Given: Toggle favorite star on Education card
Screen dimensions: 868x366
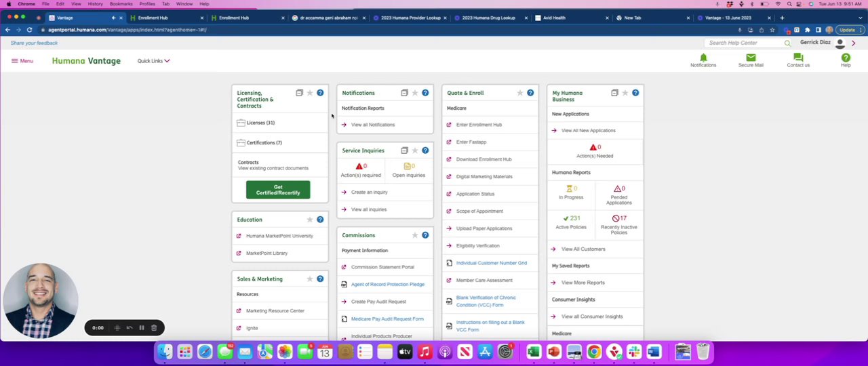Looking at the screenshot, I should coord(310,220).
